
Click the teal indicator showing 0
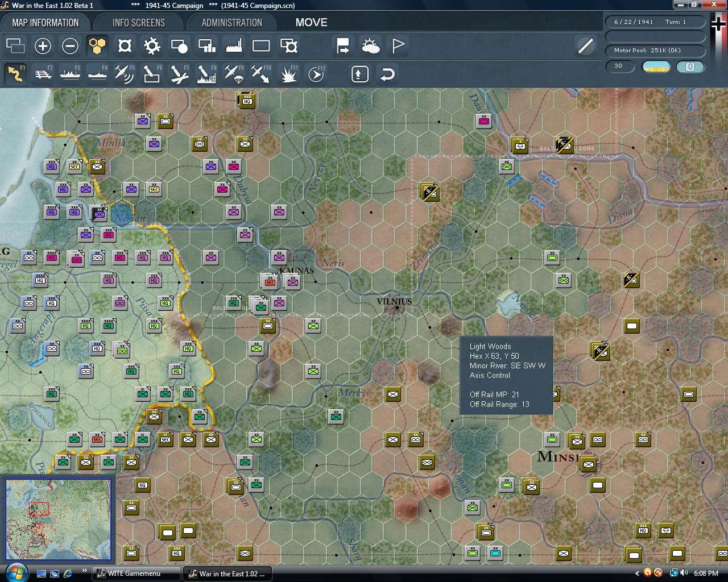690,66
